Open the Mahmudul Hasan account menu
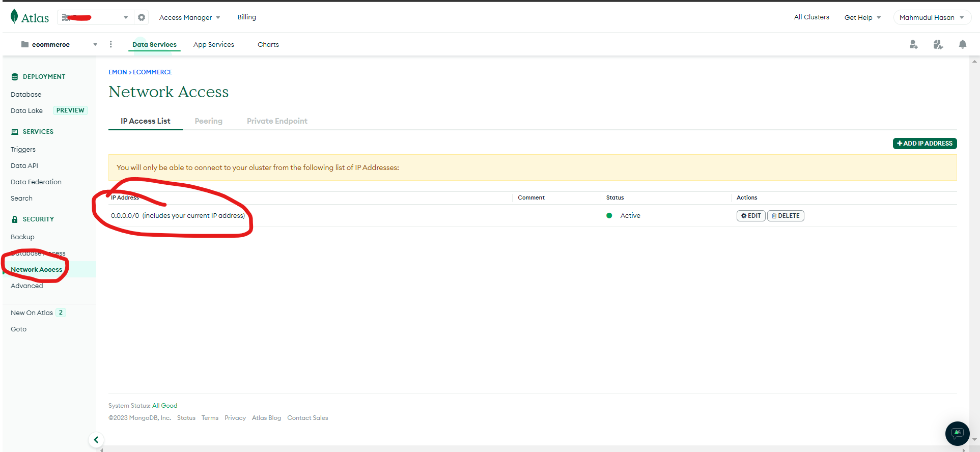The height and width of the screenshot is (452, 980). [x=932, y=17]
